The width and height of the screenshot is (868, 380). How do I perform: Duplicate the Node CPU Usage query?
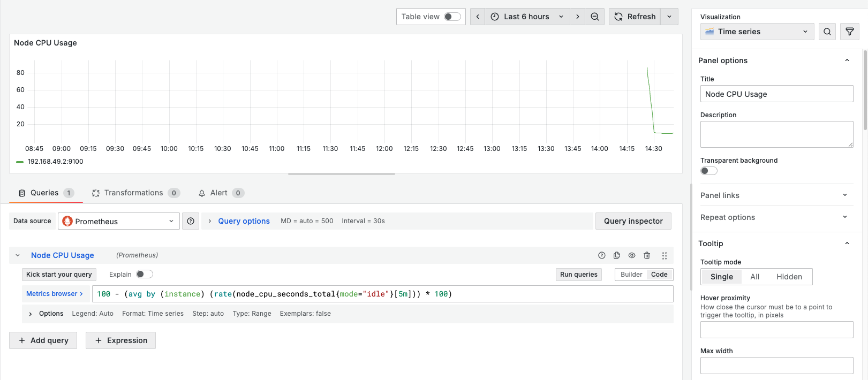click(617, 255)
